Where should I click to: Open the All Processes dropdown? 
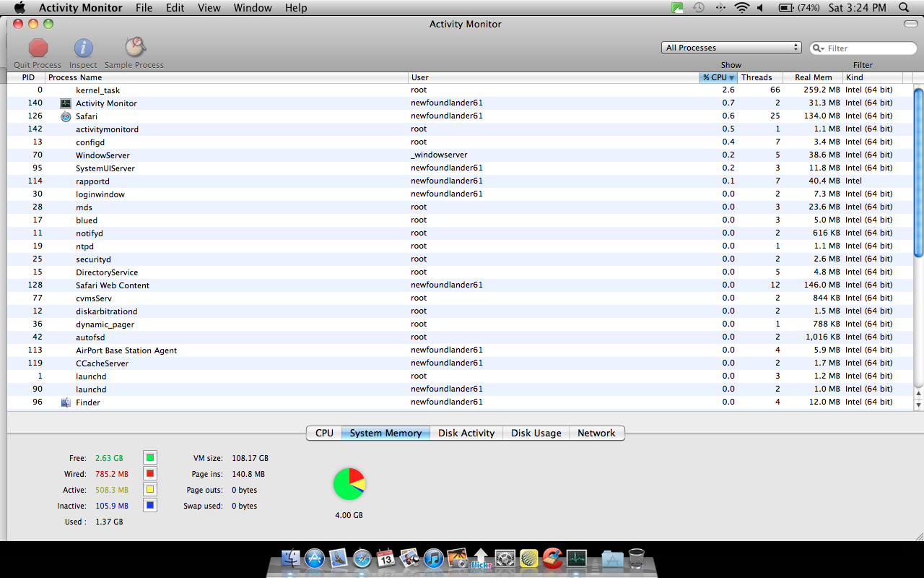click(731, 48)
